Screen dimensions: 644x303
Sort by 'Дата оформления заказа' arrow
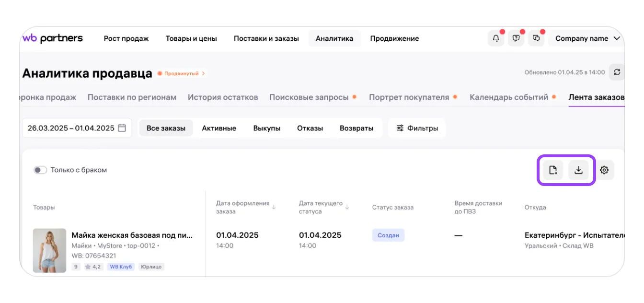point(274,207)
